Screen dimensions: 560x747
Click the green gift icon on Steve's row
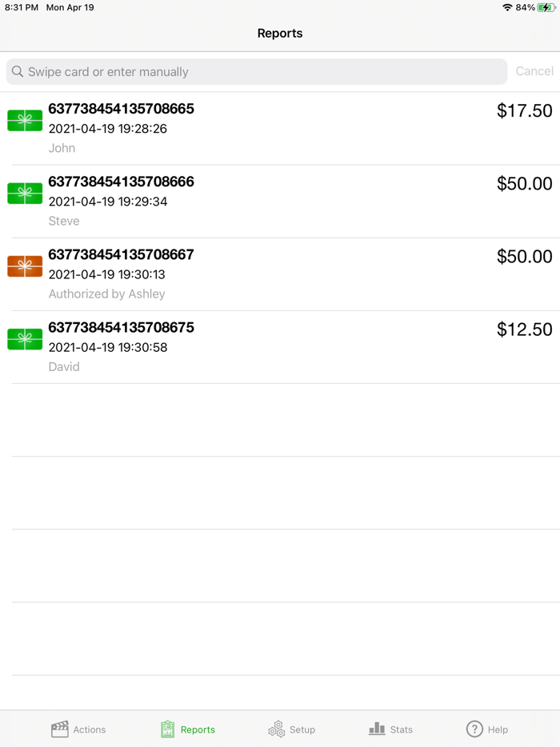pos(24,194)
